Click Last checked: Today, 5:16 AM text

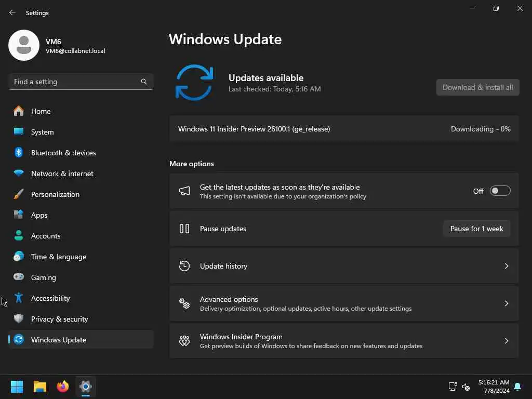274,89
